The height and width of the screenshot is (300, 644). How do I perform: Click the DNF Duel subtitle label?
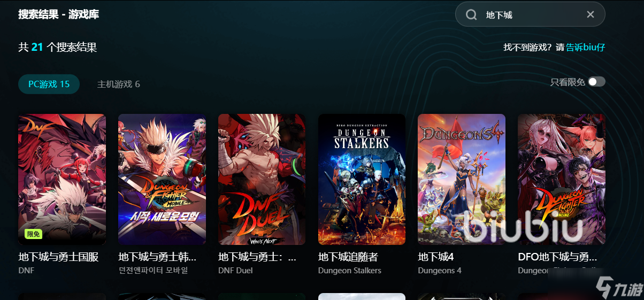pyautogui.click(x=235, y=271)
